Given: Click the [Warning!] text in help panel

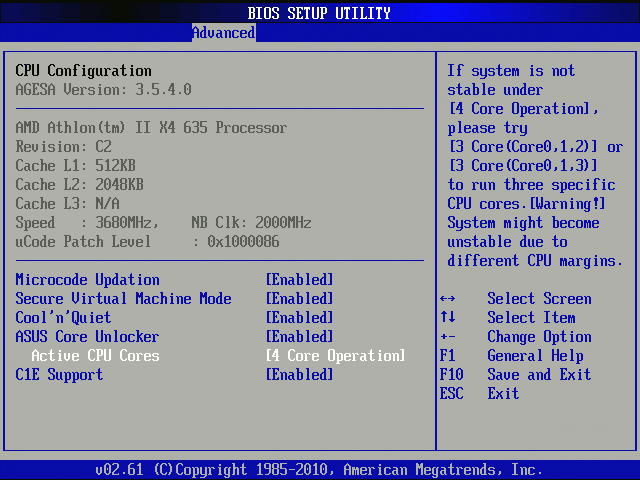Looking at the screenshot, I should pos(567,203).
